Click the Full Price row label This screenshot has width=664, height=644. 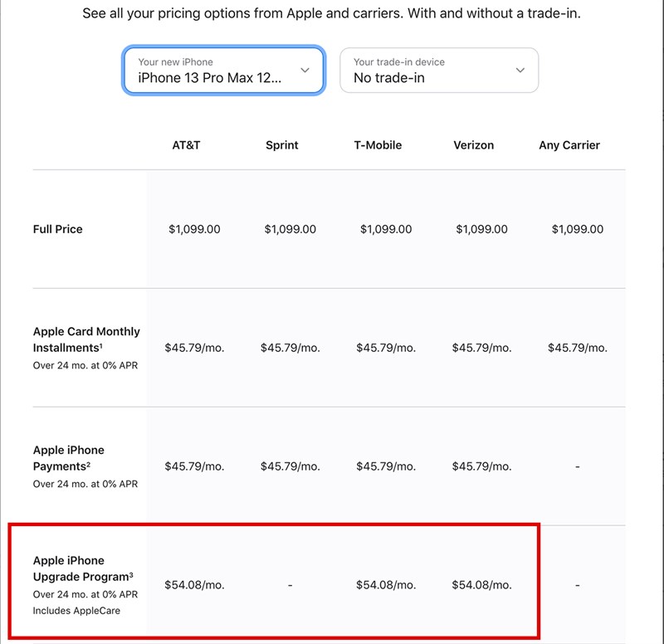(58, 229)
